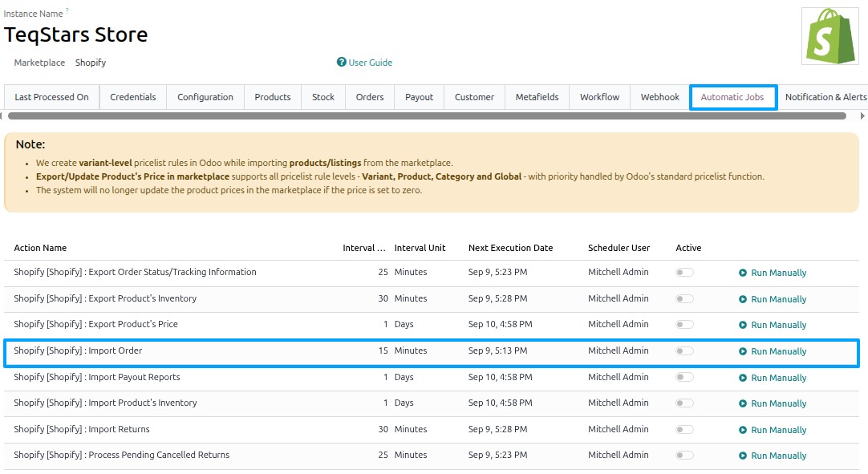The image size is (868, 474).
Task: Click the Days unit for Export Product's Price
Action: point(404,324)
